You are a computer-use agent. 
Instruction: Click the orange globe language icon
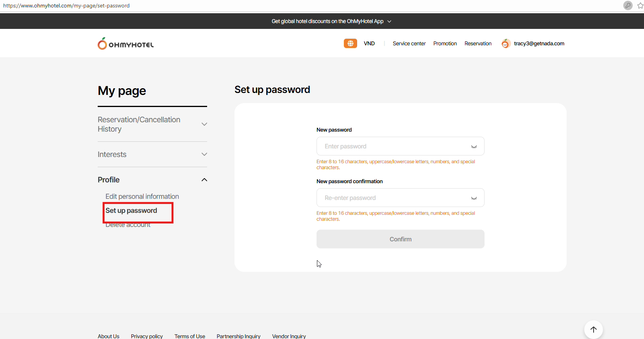pyautogui.click(x=350, y=43)
